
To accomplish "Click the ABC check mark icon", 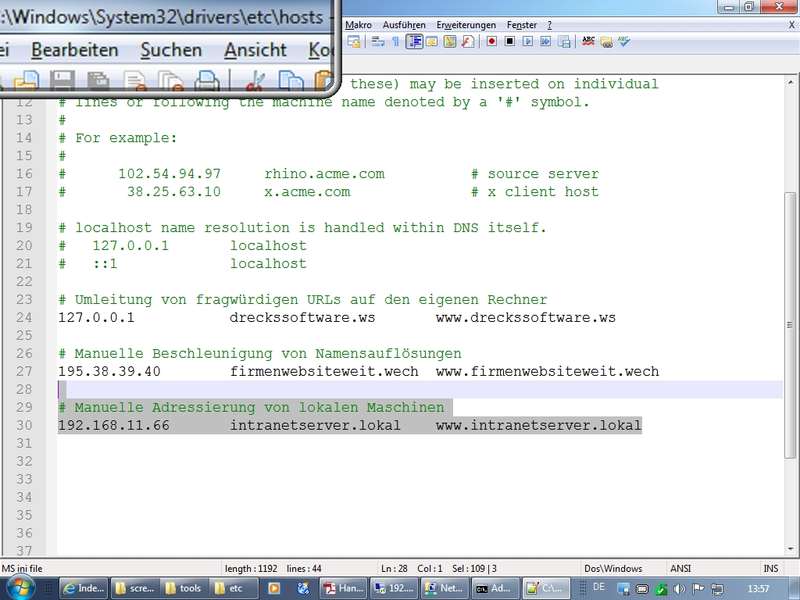I will click(x=624, y=41).
